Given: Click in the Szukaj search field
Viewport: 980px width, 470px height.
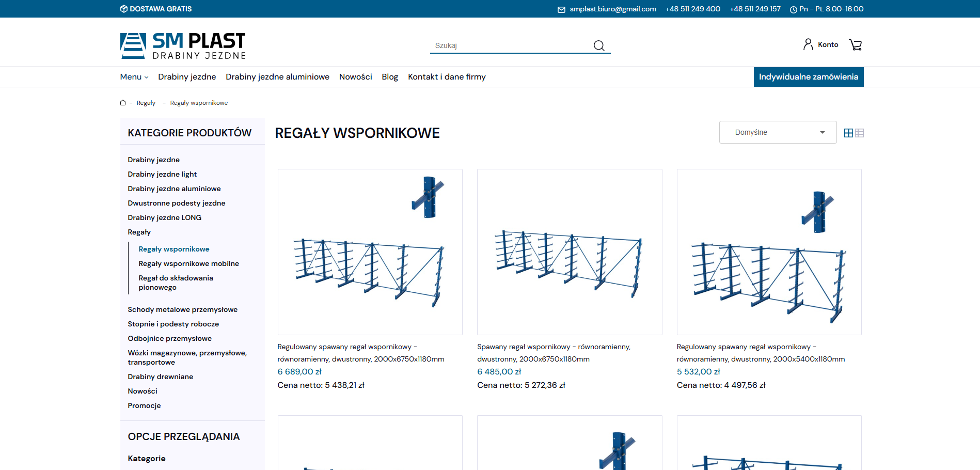Looking at the screenshot, I should pyautogui.click(x=511, y=45).
